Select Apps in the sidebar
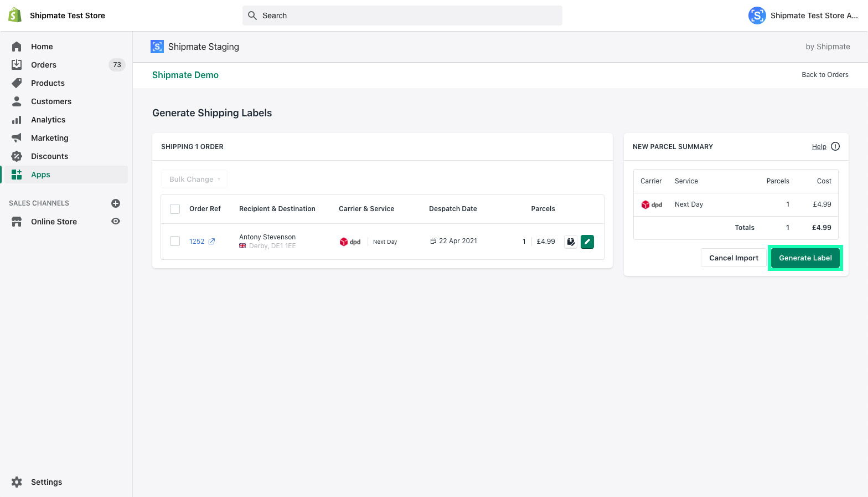Viewport: 868px width, 497px height. pyautogui.click(x=66, y=175)
